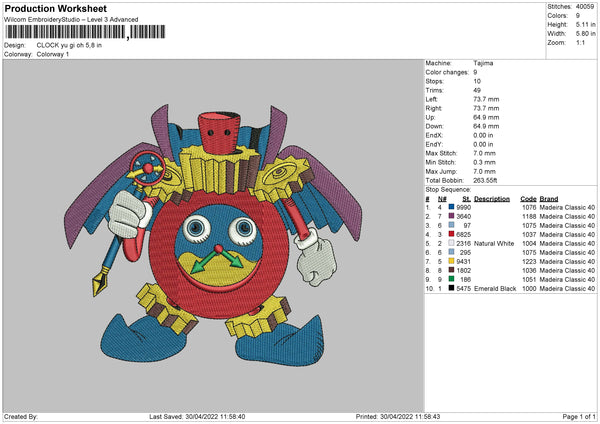Click thread code '1188'
The width and height of the screenshot is (600, 424).
529,217
